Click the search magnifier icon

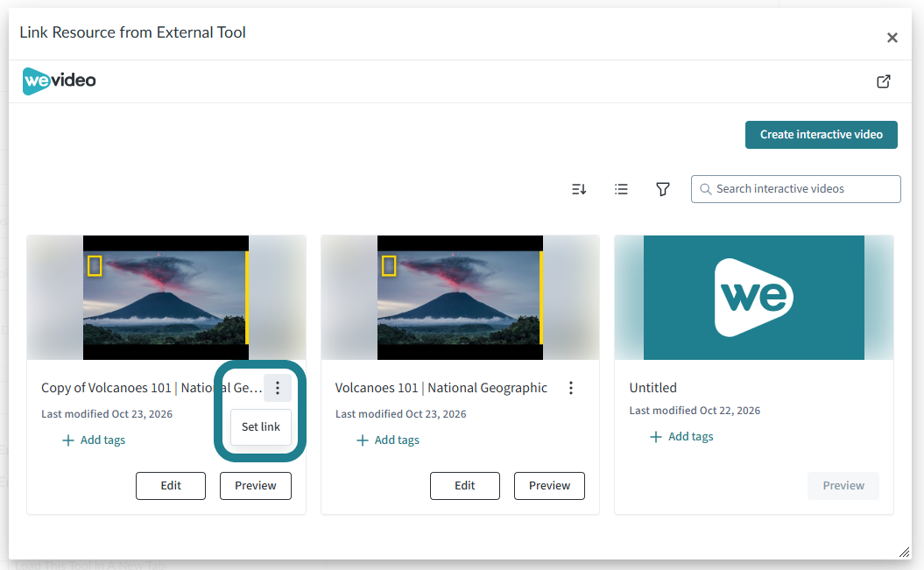pos(705,189)
